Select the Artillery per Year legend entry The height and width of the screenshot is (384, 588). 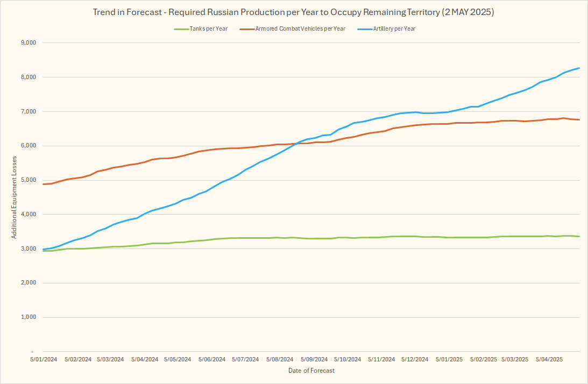[x=394, y=29]
